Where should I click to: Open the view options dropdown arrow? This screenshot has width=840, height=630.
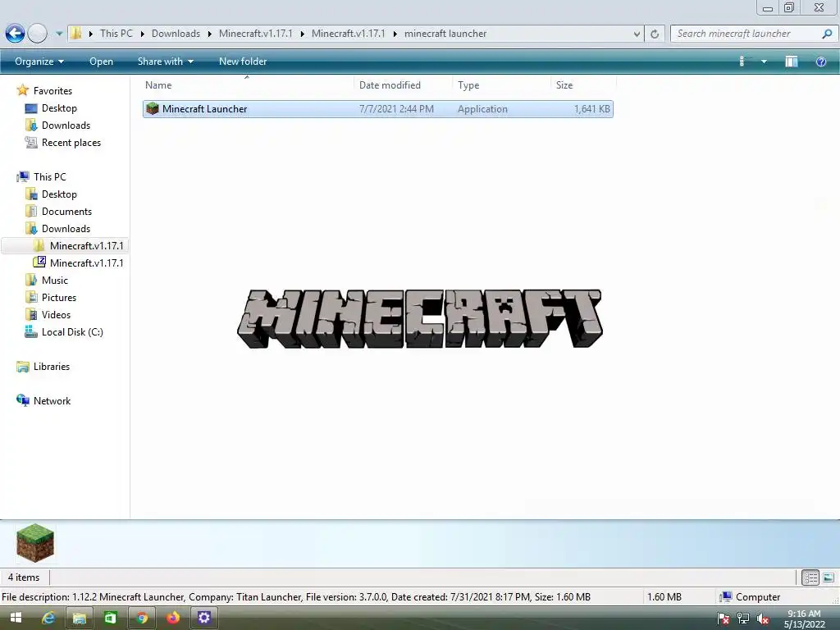[764, 62]
